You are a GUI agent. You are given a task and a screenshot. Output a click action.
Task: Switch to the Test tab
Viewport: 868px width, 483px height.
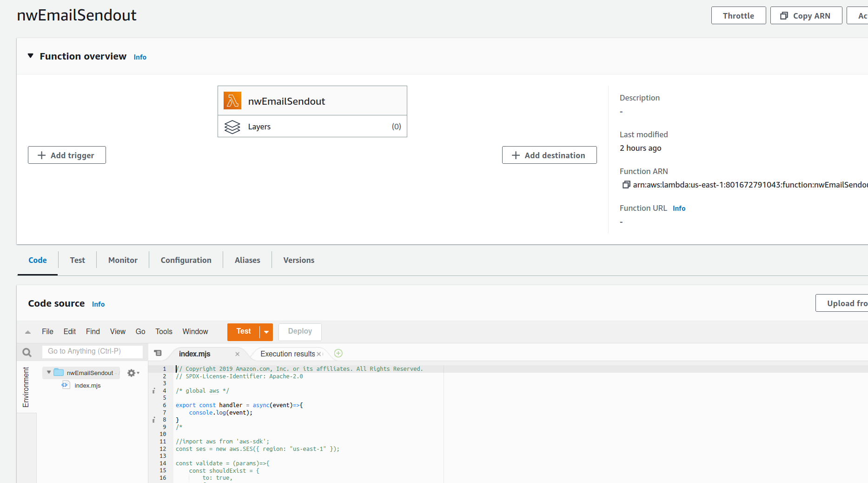pos(78,260)
